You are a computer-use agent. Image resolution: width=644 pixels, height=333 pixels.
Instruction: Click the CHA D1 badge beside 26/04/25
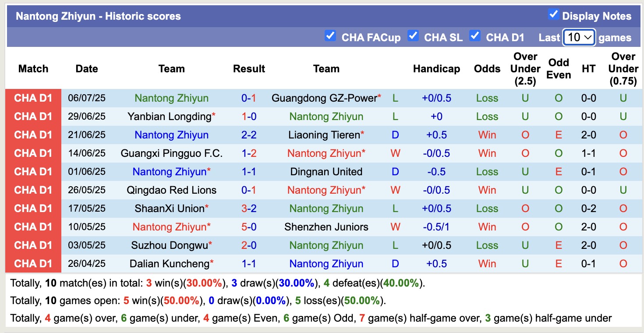click(33, 263)
